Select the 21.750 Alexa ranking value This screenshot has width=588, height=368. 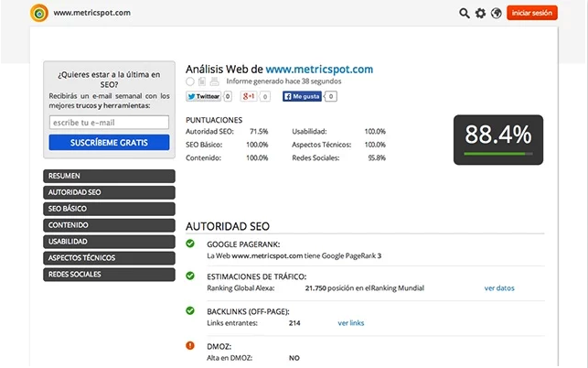(315, 288)
